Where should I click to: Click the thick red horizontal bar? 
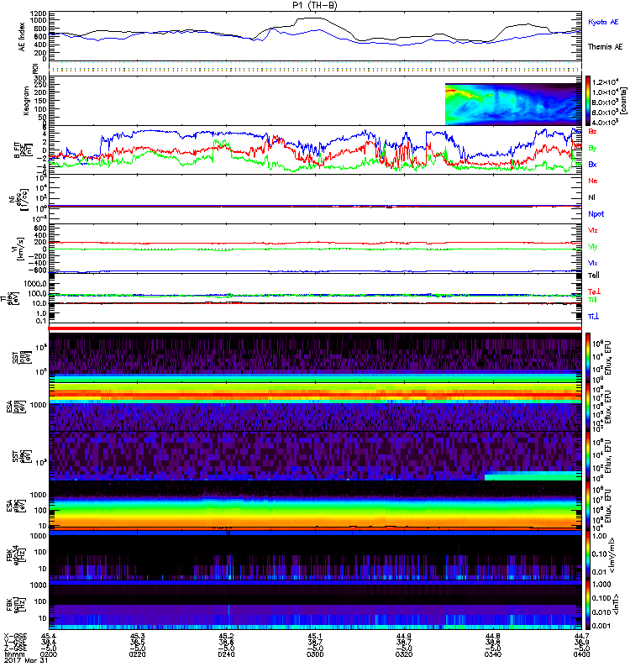(315, 328)
